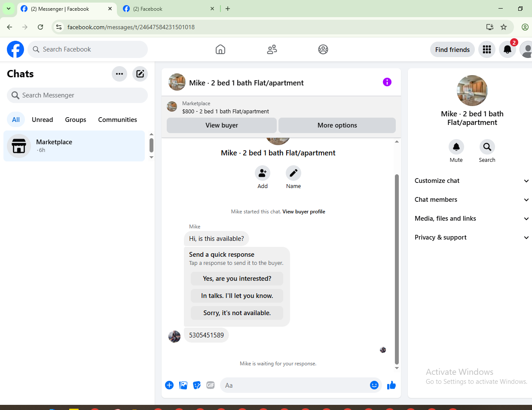
Task: Reload the page in browser
Action: tap(40, 27)
